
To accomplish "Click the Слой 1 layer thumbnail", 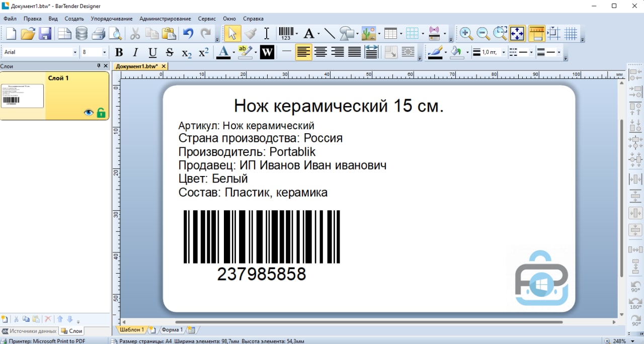I will [23, 96].
